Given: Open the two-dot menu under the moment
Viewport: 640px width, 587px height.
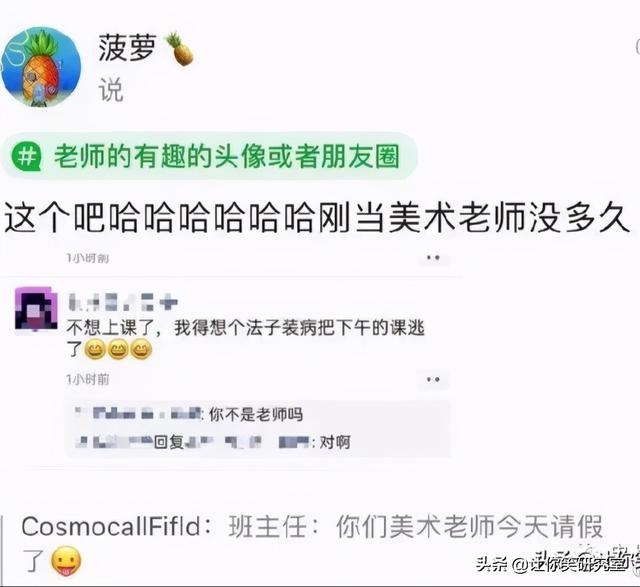Looking at the screenshot, I should [433, 380].
